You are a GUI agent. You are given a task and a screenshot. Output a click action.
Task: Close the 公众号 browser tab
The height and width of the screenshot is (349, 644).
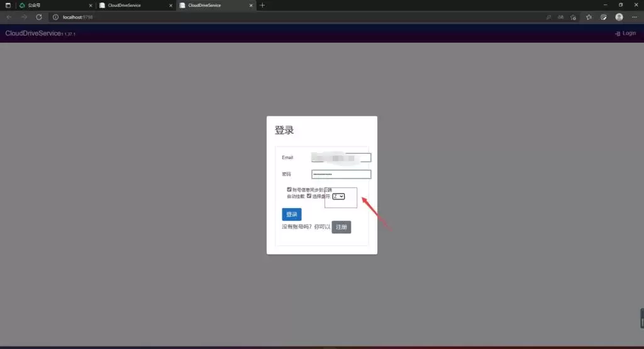[x=91, y=5]
